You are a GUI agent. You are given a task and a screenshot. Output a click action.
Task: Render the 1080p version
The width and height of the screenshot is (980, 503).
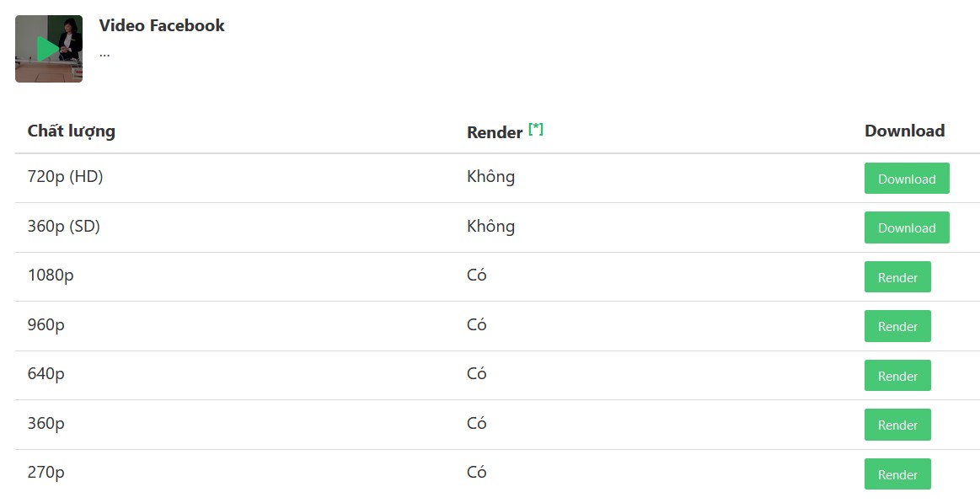[897, 277]
